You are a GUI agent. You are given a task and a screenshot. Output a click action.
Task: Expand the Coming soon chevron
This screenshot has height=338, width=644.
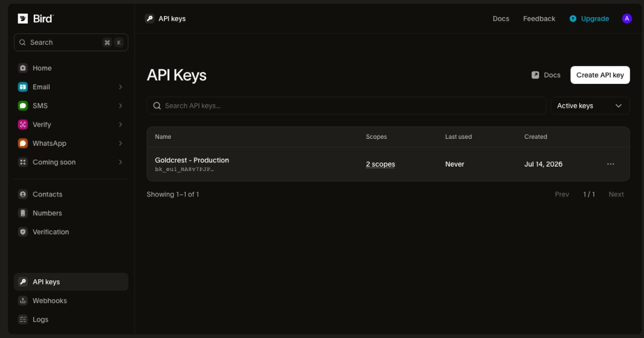coord(121,162)
